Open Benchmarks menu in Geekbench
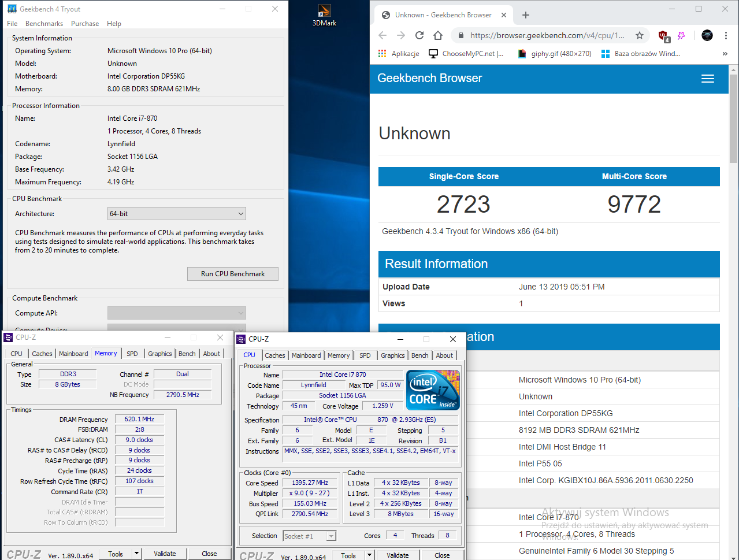Screen dimensions: 739x560 (44, 24)
